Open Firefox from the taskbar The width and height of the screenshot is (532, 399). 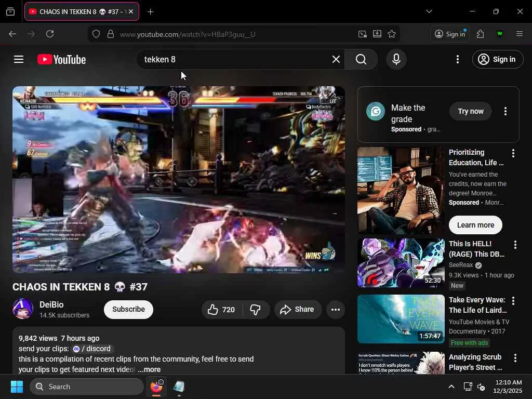click(x=156, y=387)
